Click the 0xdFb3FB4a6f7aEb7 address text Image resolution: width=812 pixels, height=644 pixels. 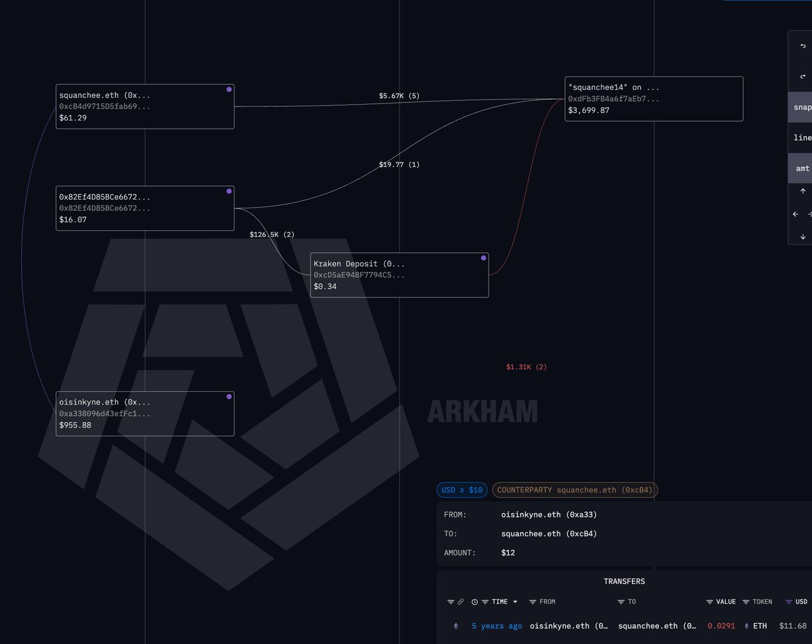click(x=614, y=99)
